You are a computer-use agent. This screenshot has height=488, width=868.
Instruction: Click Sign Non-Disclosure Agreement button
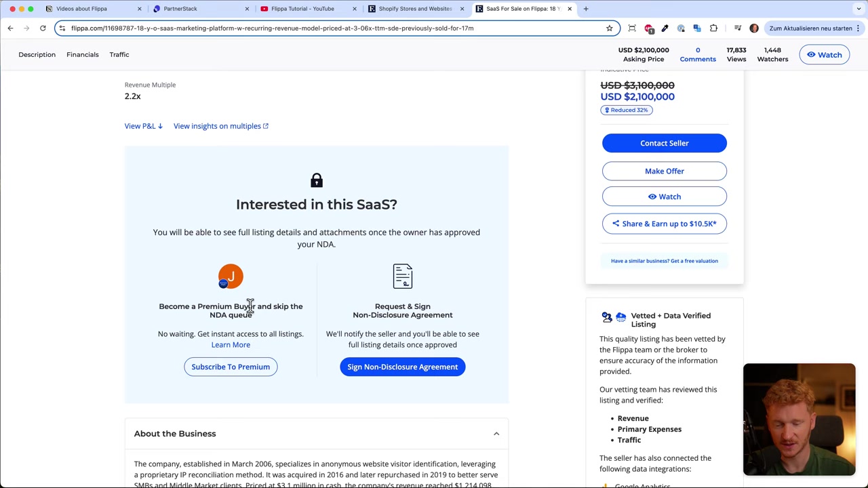pyautogui.click(x=402, y=367)
